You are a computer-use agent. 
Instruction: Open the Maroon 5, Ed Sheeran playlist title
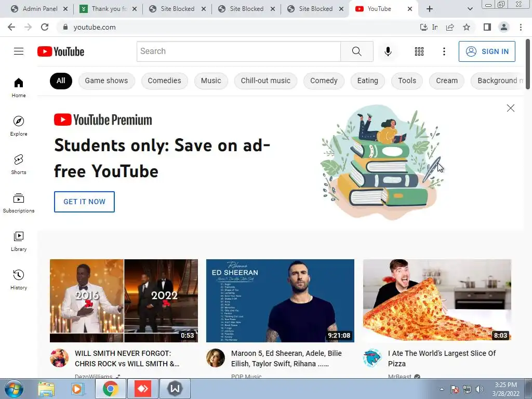286,358
